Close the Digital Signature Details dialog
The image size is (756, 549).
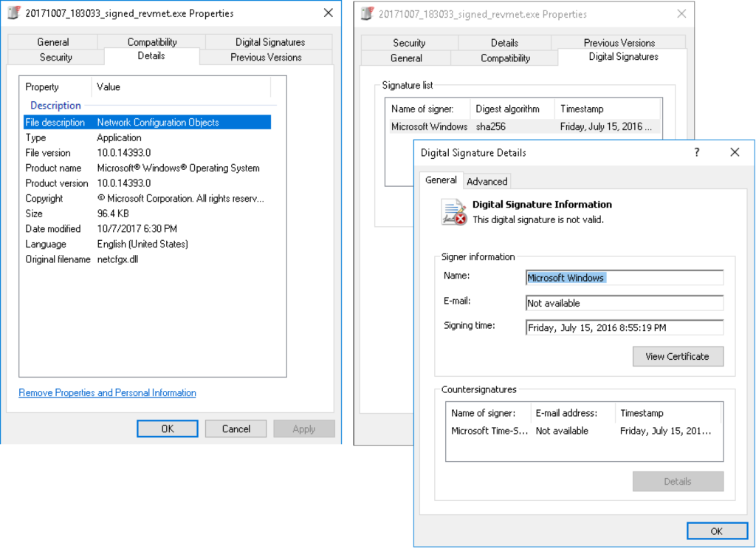point(735,152)
